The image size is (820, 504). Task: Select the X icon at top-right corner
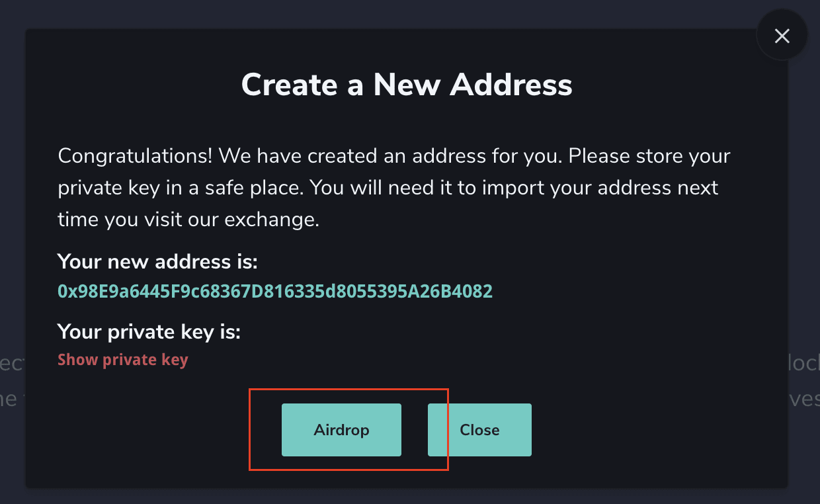pyautogui.click(x=782, y=36)
